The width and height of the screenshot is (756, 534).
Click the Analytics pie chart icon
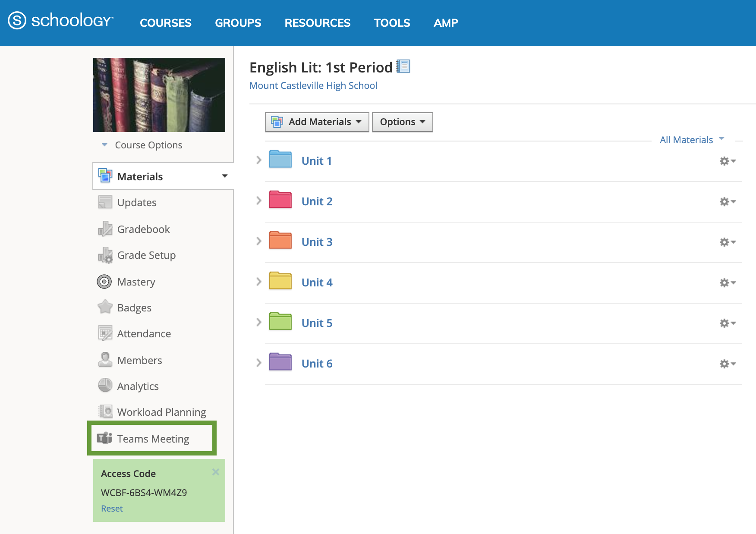105,386
